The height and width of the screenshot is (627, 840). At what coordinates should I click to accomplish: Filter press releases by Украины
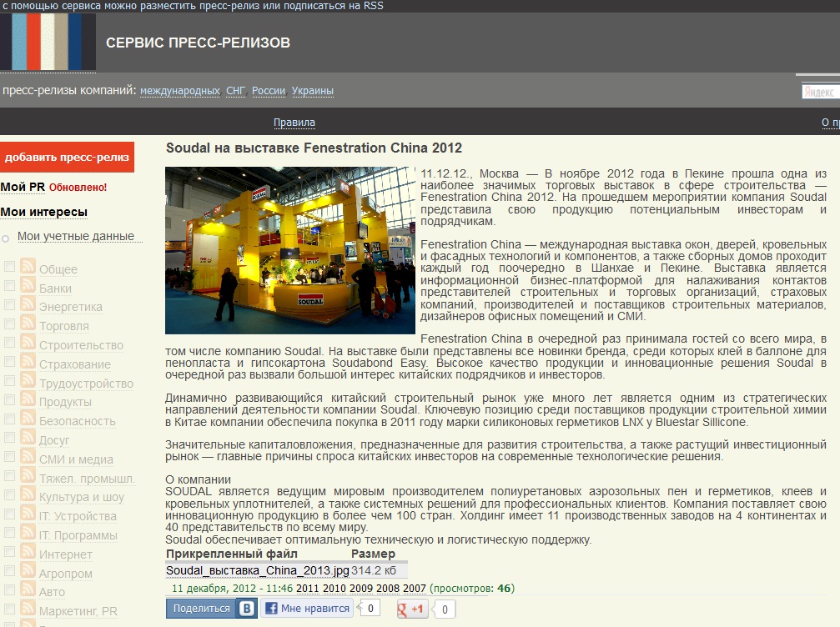[x=312, y=91]
